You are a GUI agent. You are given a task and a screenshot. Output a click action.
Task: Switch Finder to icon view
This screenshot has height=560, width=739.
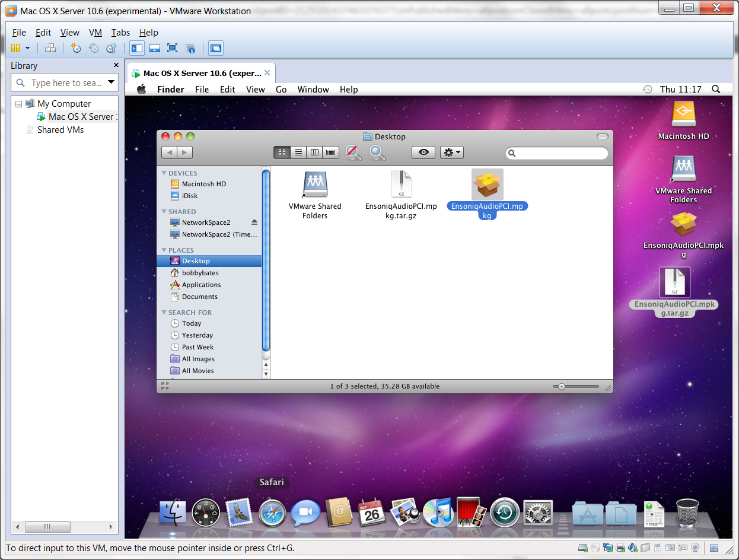click(x=282, y=152)
